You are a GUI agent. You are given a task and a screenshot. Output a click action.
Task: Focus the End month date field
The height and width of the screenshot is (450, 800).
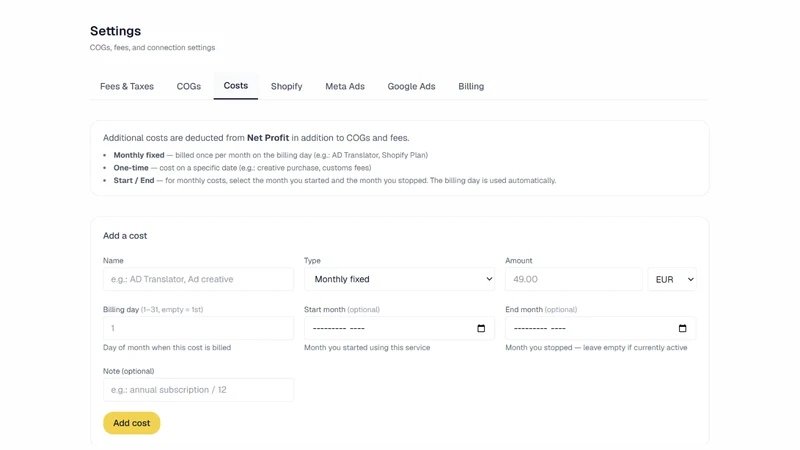(x=601, y=328)
